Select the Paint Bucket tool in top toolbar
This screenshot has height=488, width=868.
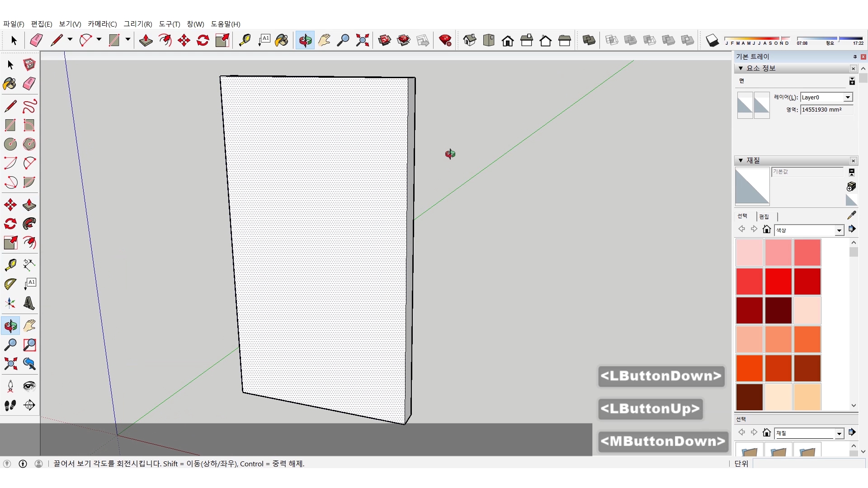pyautogui.click(x=281, y=40)
